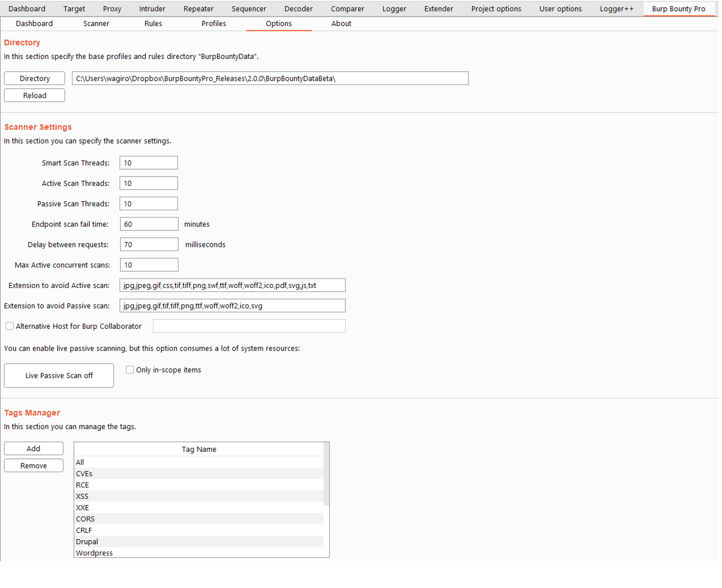Open the Intruder tab
The width and height of the screenshot is (722, 588).
pyautogui.click(x=152, y=9)
